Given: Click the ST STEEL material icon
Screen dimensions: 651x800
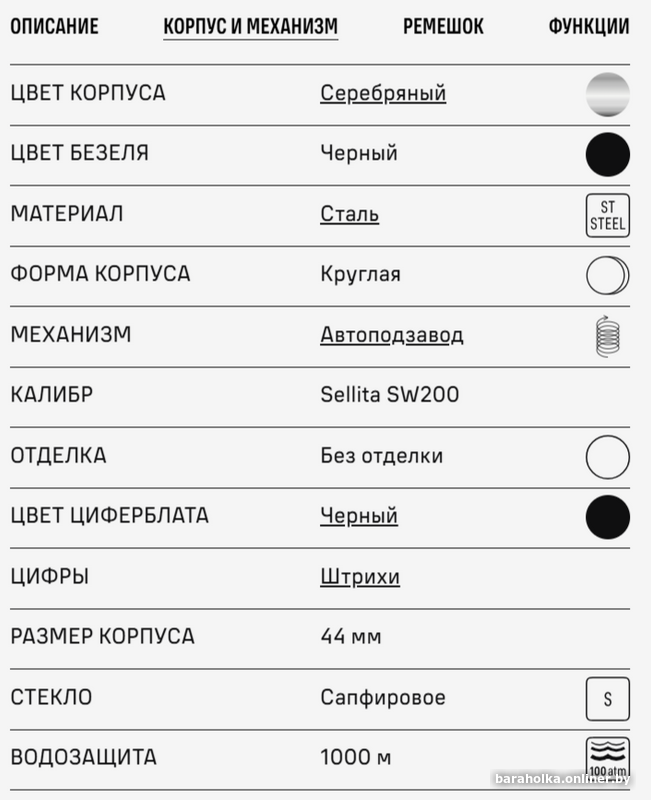Looking at the screenshot, I should point(608,215).
